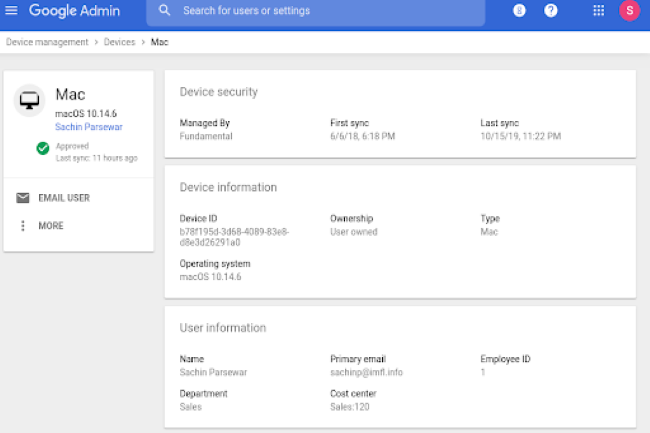Select the Device ID value
The height and width of the screenshot is (433, 650).
click(x=234, y=237)
